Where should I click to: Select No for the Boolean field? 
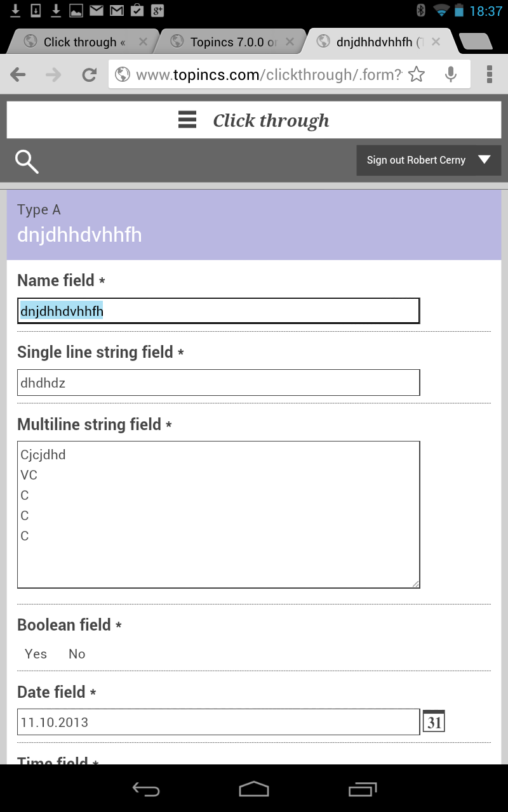(76, 653)
